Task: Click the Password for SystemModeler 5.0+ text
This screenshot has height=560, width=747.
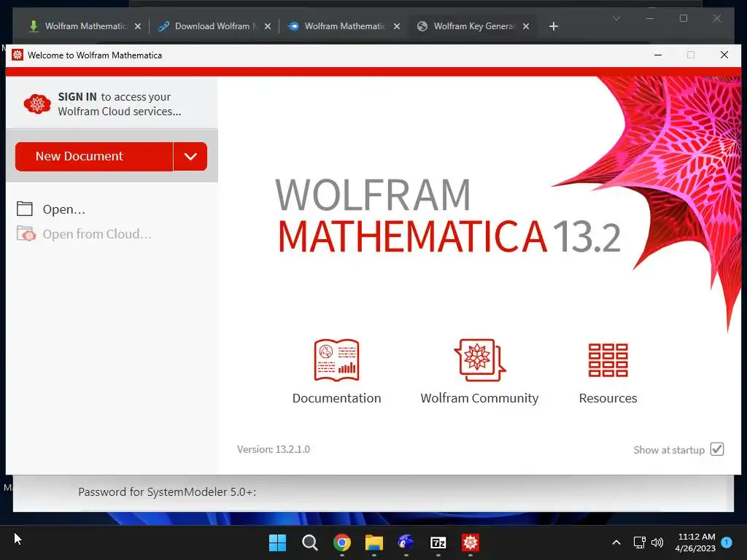Action: [167, 492]
